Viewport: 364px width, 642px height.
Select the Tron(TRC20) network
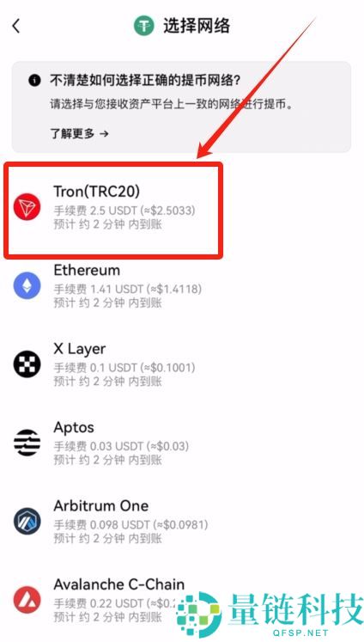pos(113,210)
